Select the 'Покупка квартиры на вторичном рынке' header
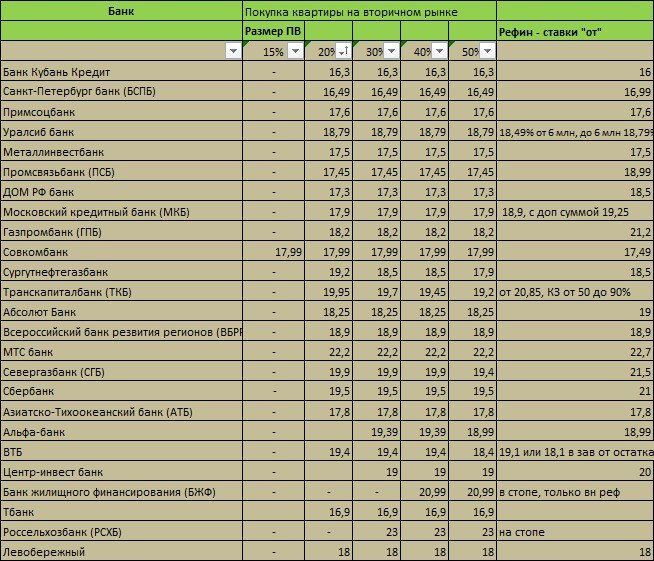 pos(369,11)
